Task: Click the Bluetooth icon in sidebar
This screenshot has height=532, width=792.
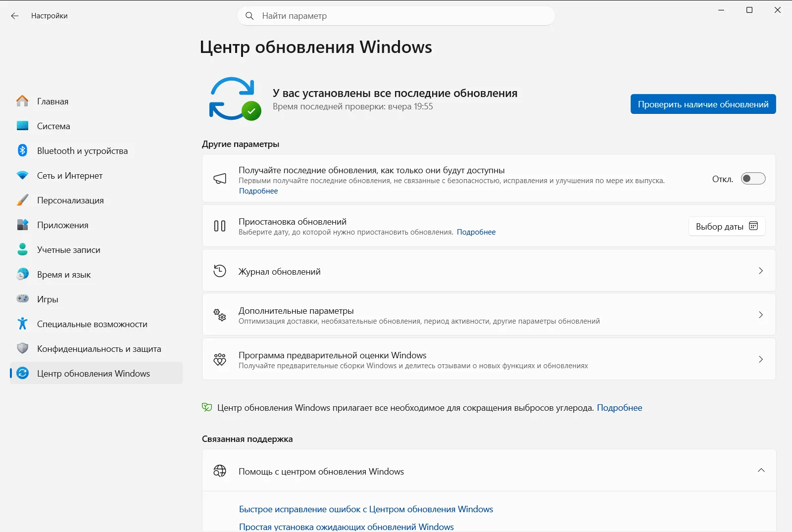Action: pos(22,150)
